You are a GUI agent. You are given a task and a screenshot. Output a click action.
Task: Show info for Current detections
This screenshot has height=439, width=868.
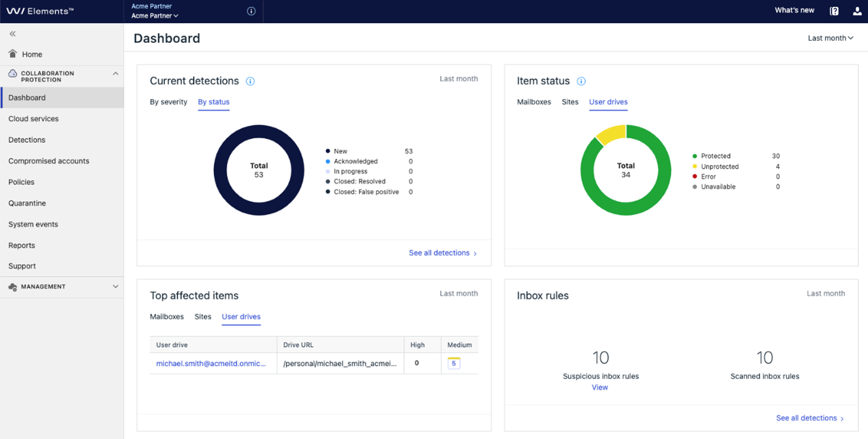click(x=250, y=81)
